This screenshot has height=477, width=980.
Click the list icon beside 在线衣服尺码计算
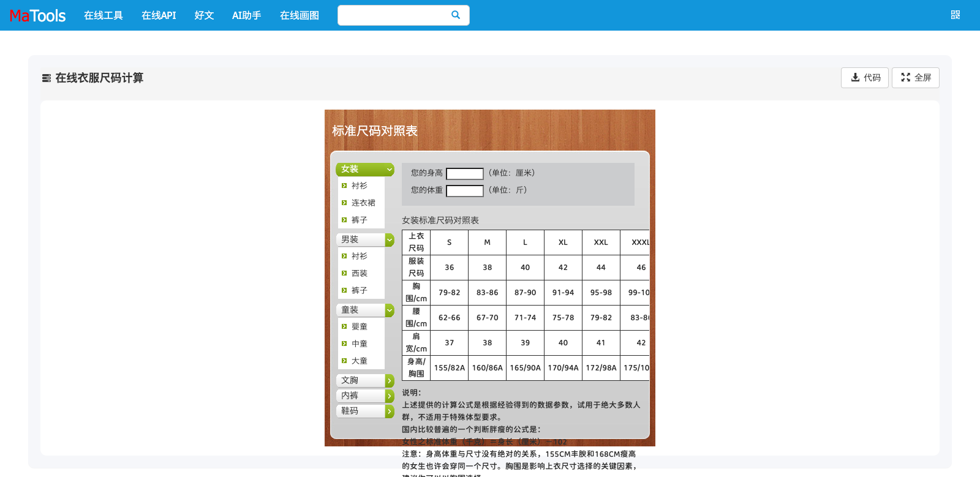tap(47, 78)
